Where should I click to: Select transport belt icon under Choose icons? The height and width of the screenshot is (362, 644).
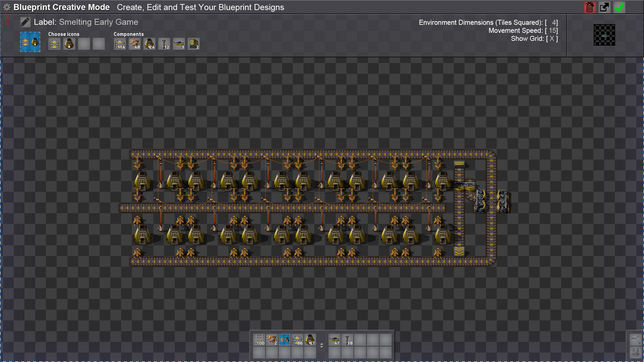pos(54,44)
